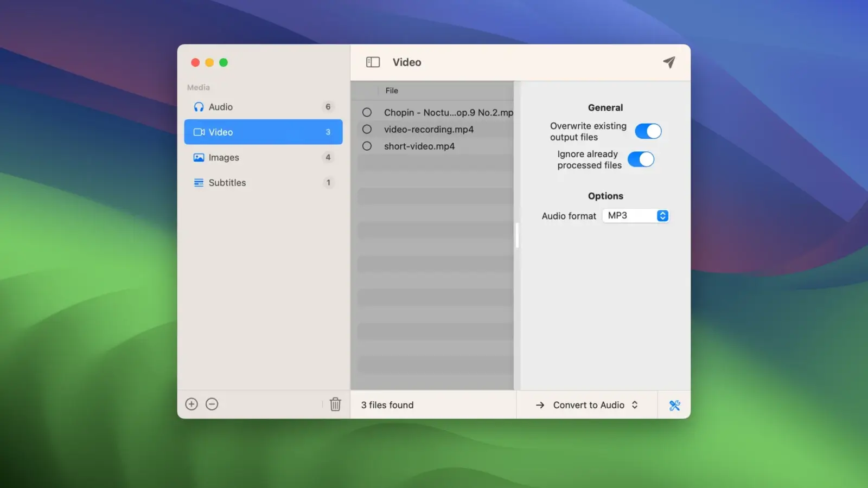
Task: Click the minus remove button
Action: 212,404
